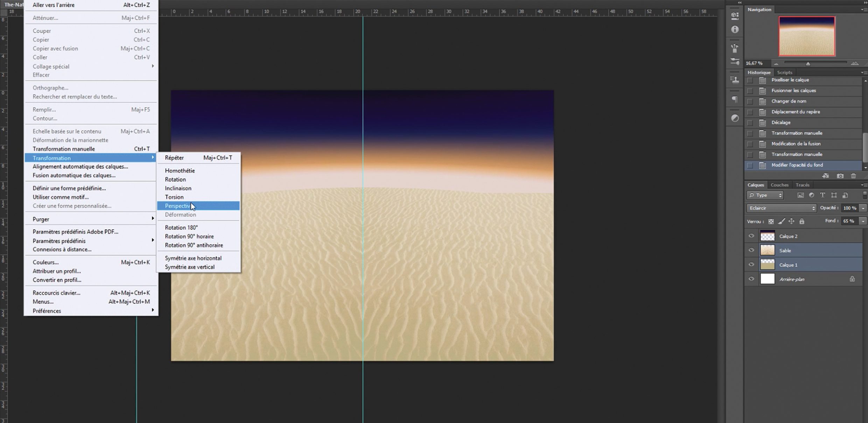Delete current history state trash icon
Image resolution: width=868 pixels, height=423 pixels.
click(853, 176)
